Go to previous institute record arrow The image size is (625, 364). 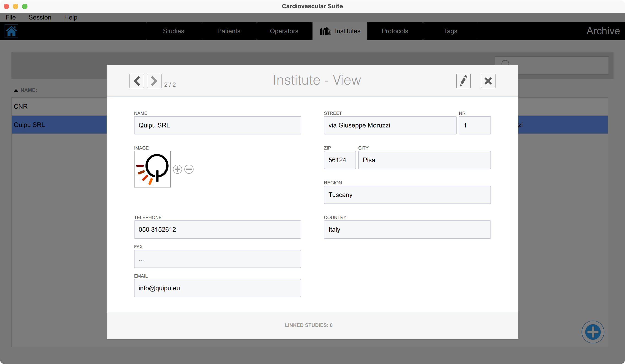click(x=137, y=81)
